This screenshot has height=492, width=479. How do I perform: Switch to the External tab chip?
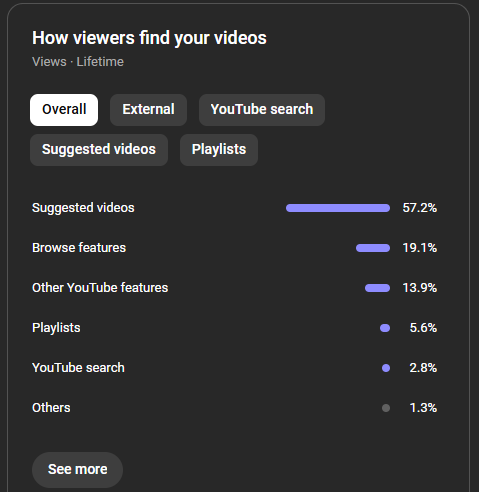[148, 110]
